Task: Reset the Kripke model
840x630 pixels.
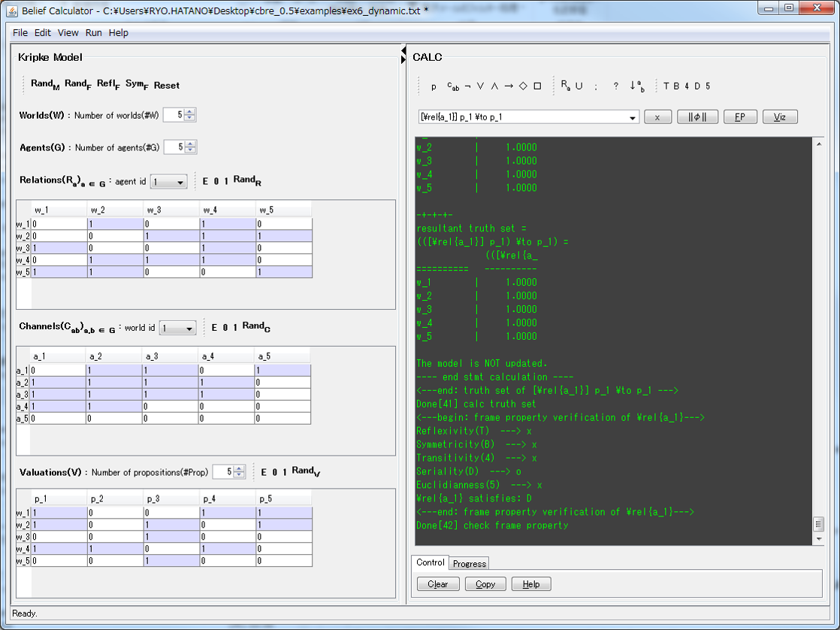Action: click(x=167, y=85)
